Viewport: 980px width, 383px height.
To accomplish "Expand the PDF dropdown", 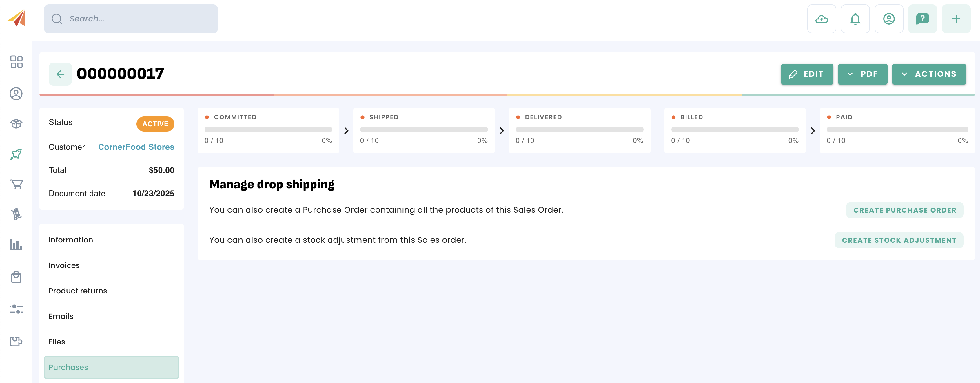I will (862, 74).
